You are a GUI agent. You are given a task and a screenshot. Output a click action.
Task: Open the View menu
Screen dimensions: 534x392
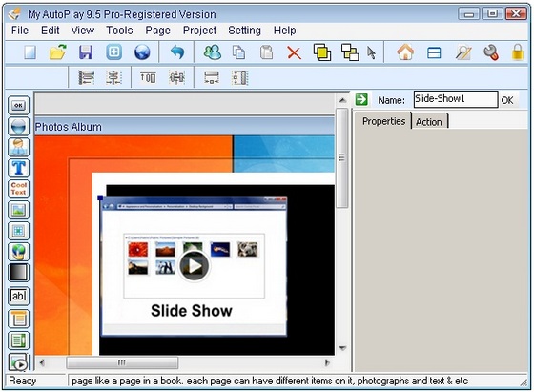(x=83, y=31)
